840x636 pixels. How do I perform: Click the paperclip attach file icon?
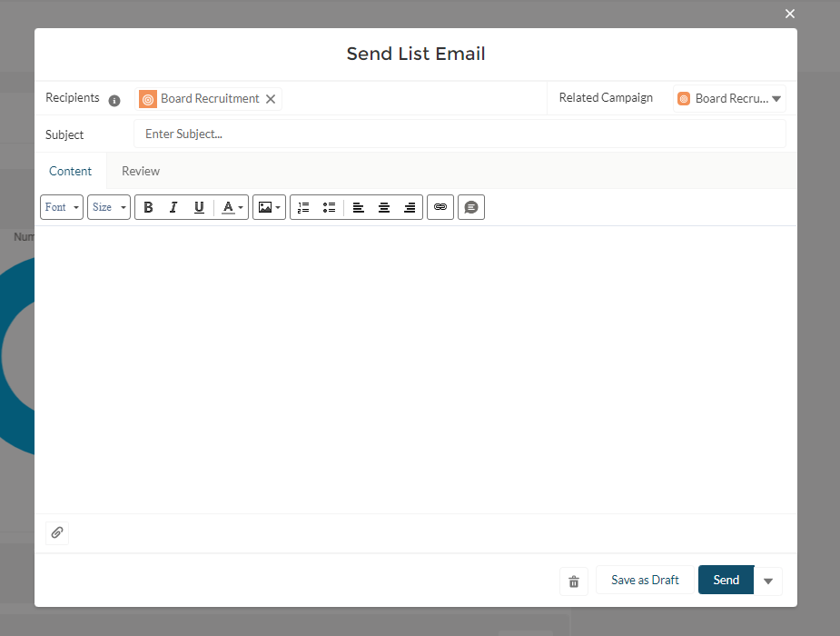pyautogui.click(x=57, y=532)
